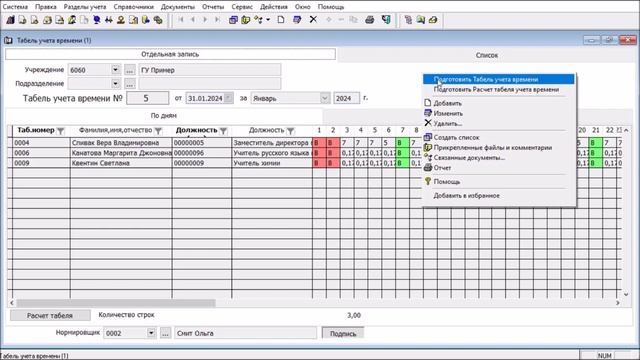Select Помощь in context menu
Viewport: 640px width, 360px height.
pos(498,182)
